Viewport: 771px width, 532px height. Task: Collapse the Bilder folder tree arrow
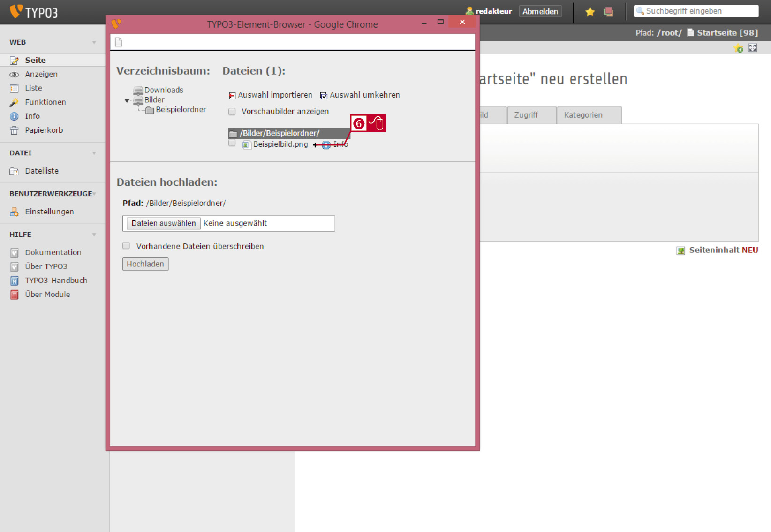pyautogui.click(x=127, y=101)
